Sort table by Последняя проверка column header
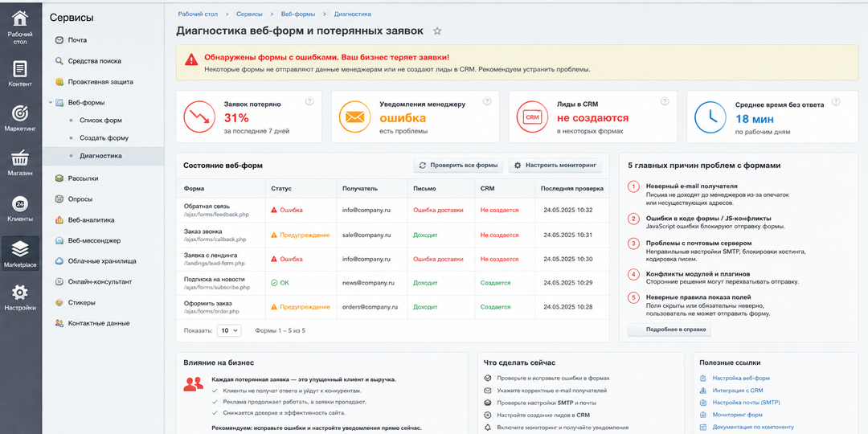The height and width of the screenshot is (434, 868). [572, 189]
